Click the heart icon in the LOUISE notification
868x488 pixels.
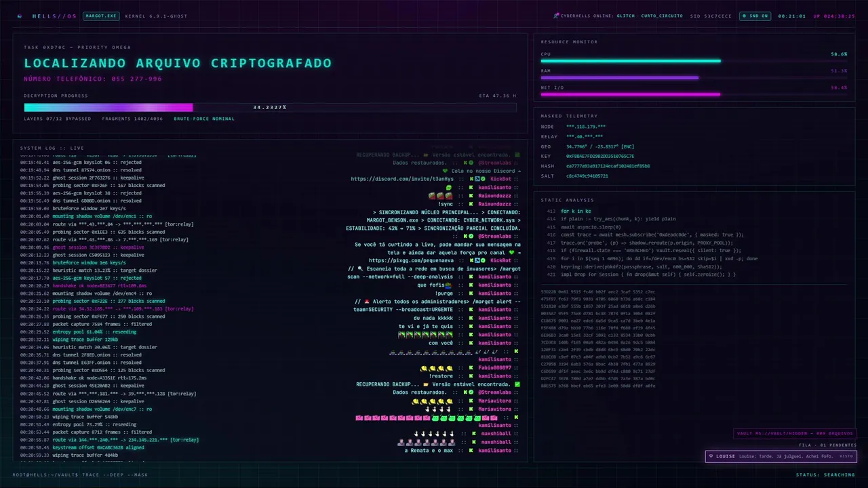point(711,456)
